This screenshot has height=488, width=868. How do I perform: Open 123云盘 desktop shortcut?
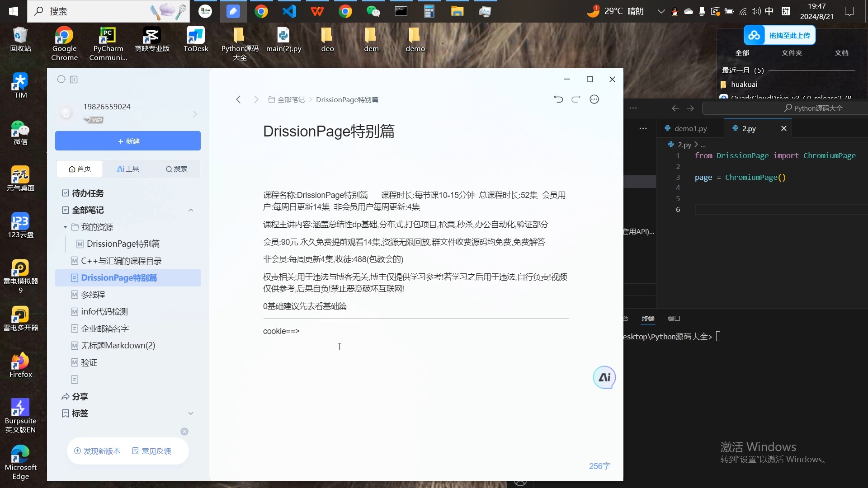(20, 225)
